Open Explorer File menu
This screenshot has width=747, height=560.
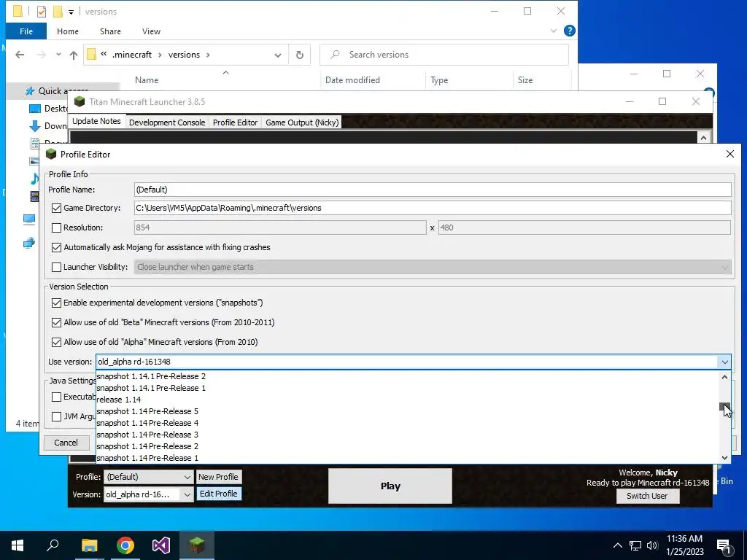(26, 31)
